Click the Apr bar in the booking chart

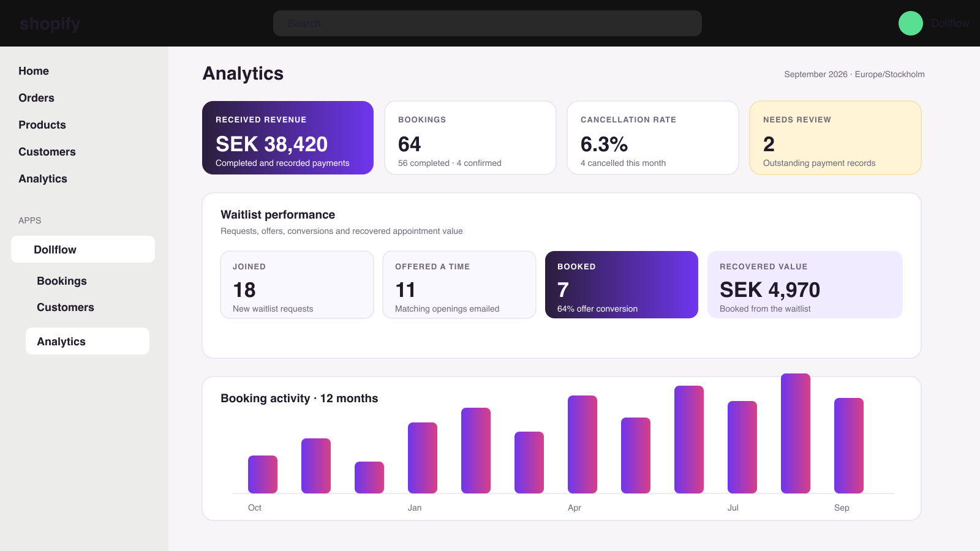click(582, 444)
